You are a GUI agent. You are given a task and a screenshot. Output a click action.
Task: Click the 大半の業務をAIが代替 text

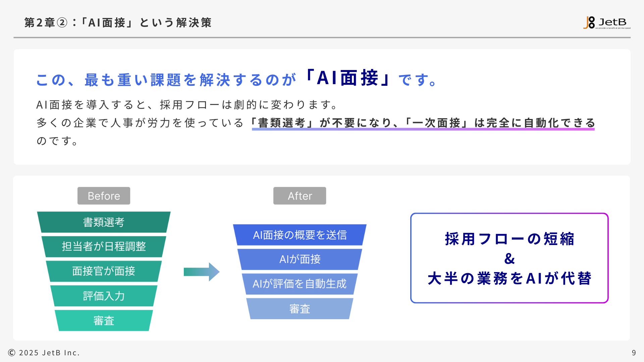509,279
